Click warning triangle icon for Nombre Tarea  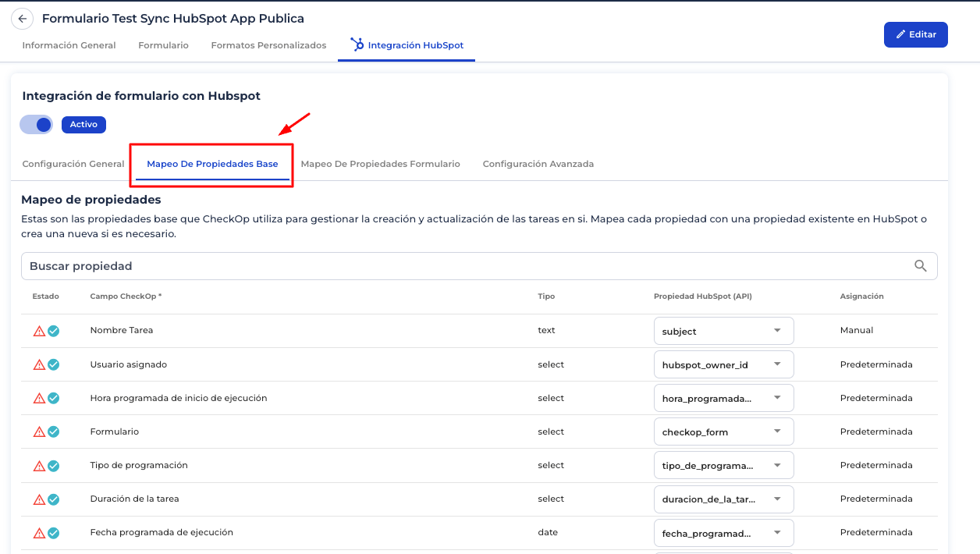pyautogui.click(x=39, y=331)
